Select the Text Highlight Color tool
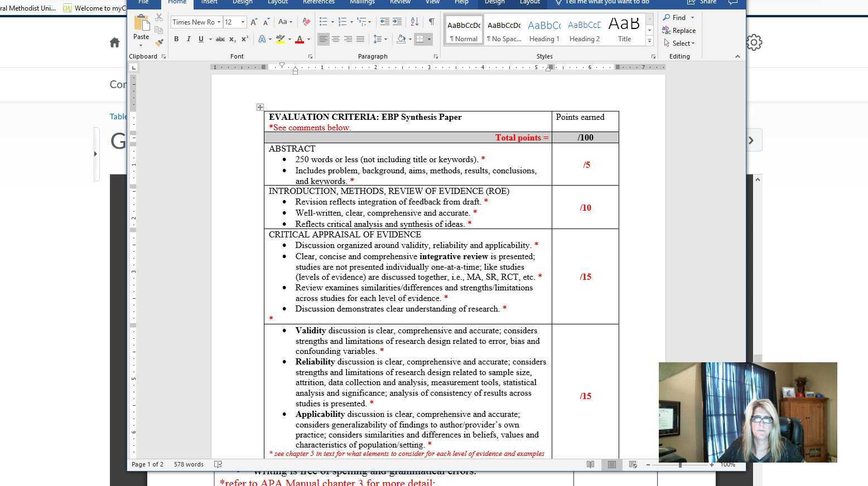 click(x=281, y=39)
